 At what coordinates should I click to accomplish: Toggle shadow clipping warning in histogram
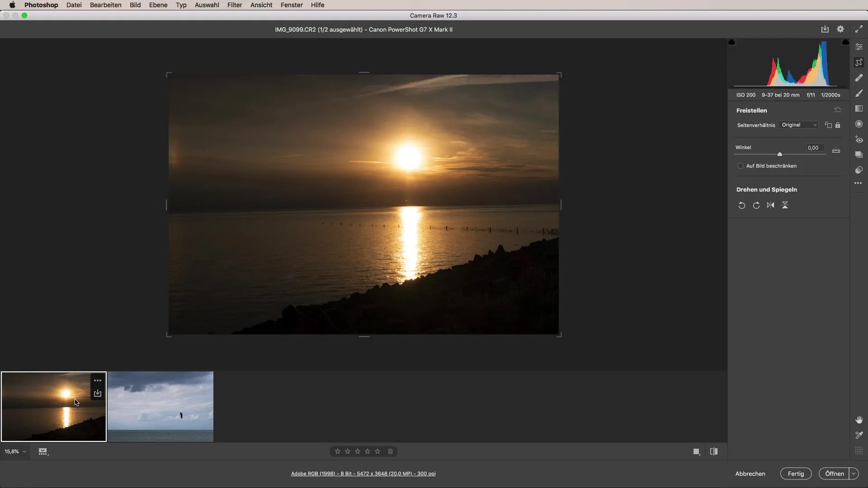pyautogui.click(x=732, y=42)
